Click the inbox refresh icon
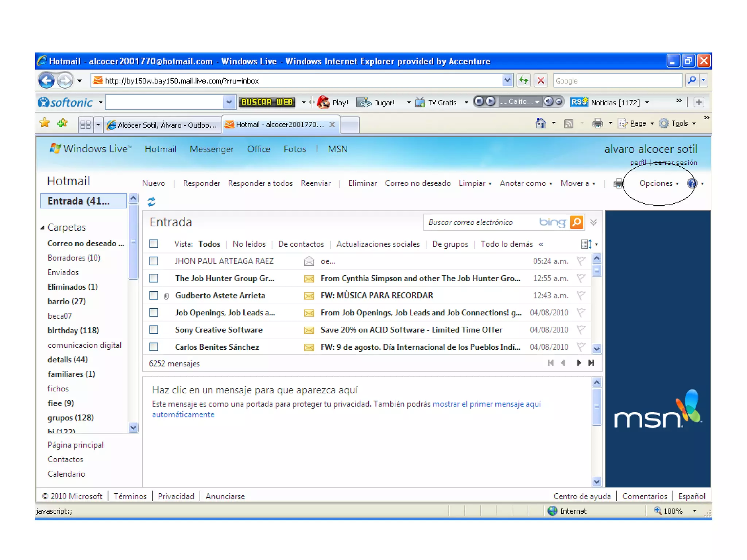Viewport: 747px width, 560px height. click(151, 202)
